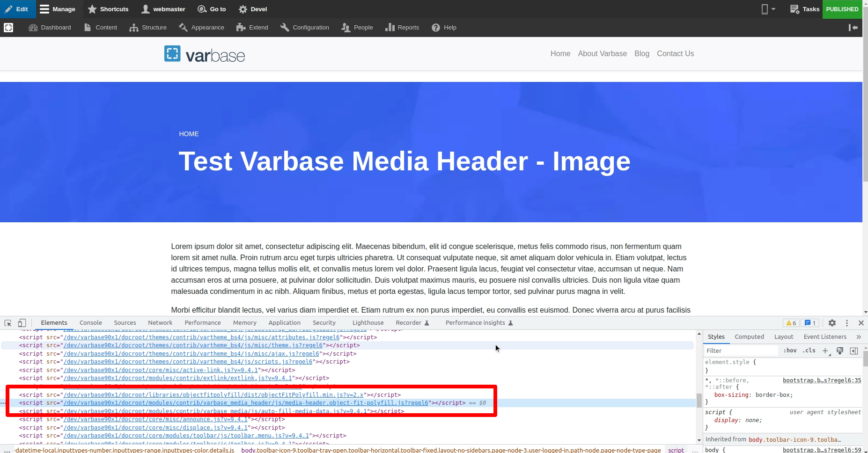Switch to the Lighthouse tab
868x453 pixels.
[368, 323]
